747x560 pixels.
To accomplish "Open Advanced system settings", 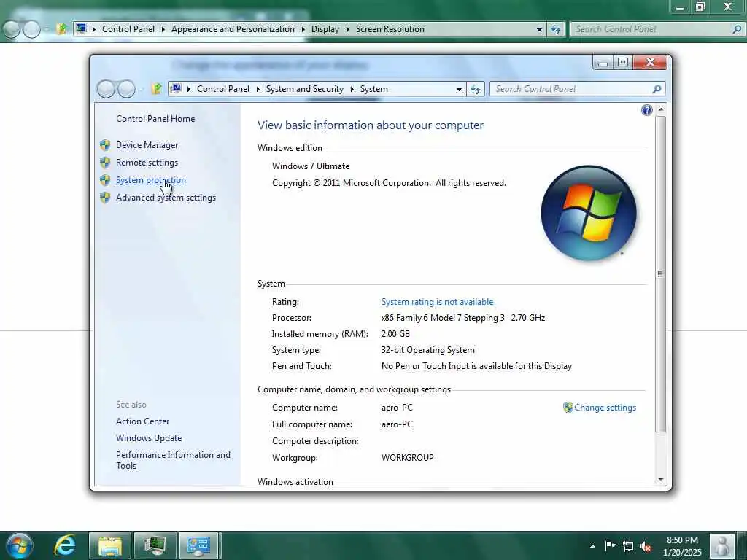I will pyautogui.click(x=166, y=198).
